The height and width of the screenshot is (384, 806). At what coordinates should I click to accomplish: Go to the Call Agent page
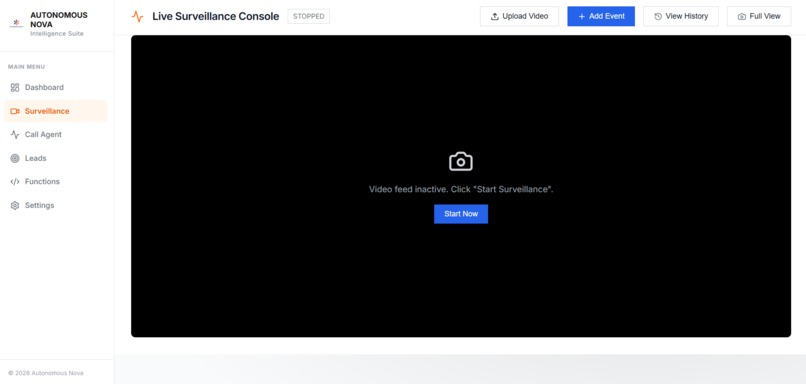pyautogui.click(x=55, y=135)
